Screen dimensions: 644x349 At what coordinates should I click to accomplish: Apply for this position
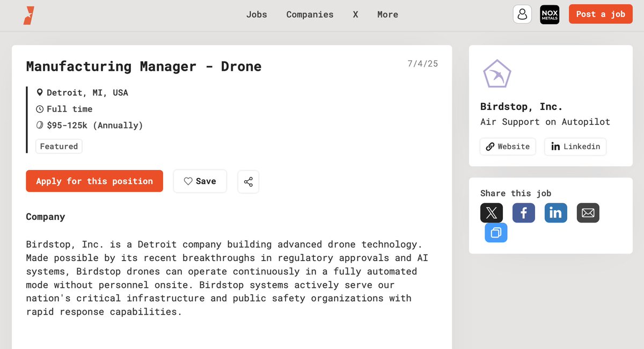[x=94, y=181]
